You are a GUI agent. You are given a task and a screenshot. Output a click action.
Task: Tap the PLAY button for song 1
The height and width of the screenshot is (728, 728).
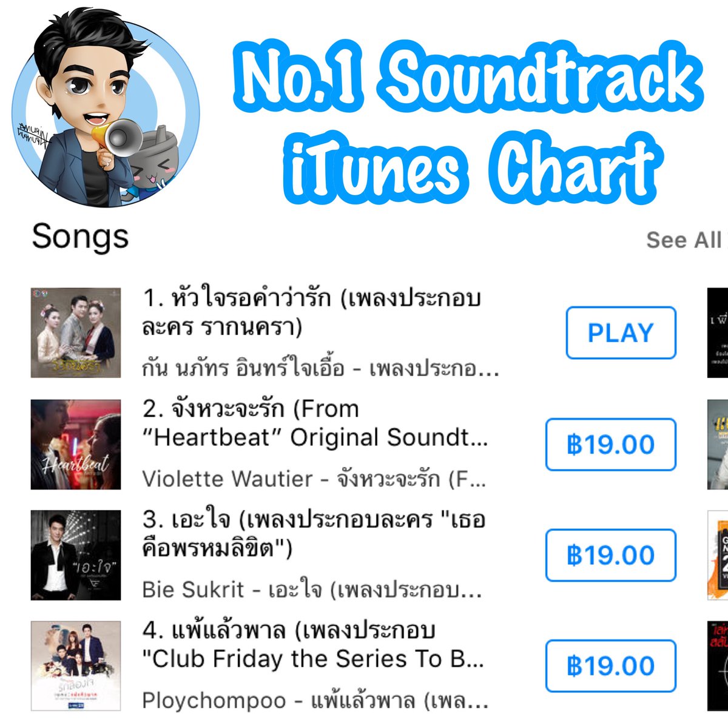click(621, 332)
